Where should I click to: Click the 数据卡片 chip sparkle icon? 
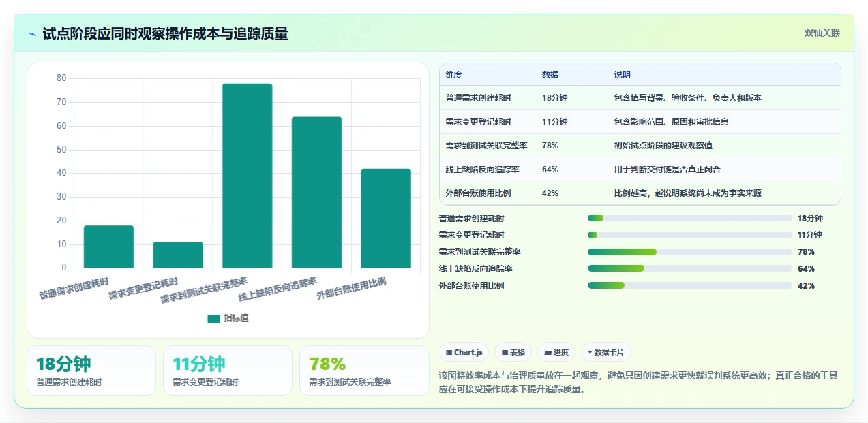tap(590, 352)
